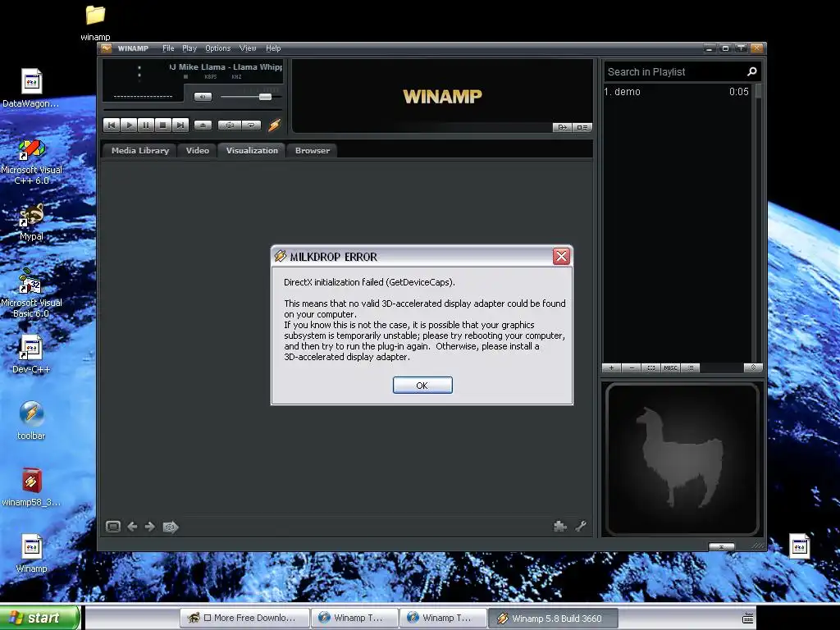Click the playlist add (+) button
The width and height of the screenshot is (840, 630).
pyautogui.click(x=611, y=368)
